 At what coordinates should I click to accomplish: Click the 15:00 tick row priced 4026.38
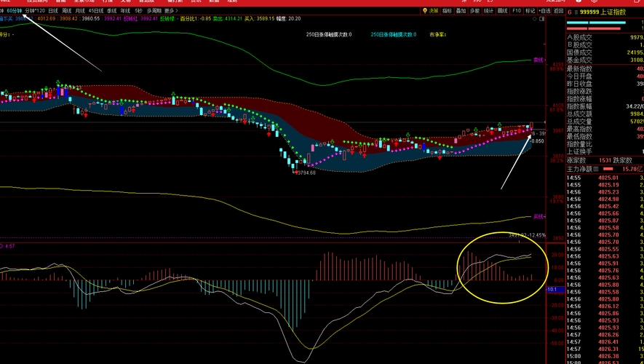point(605,356)
